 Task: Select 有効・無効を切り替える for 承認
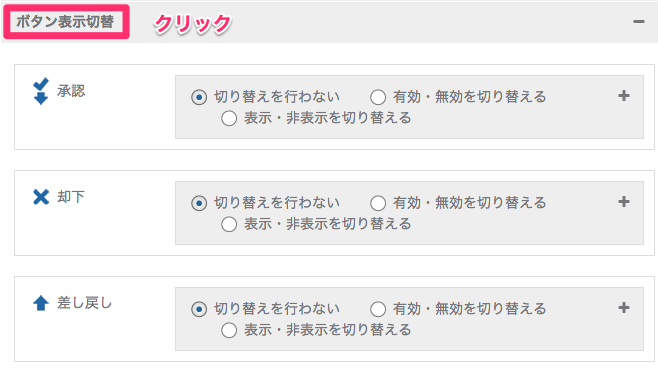378,97
